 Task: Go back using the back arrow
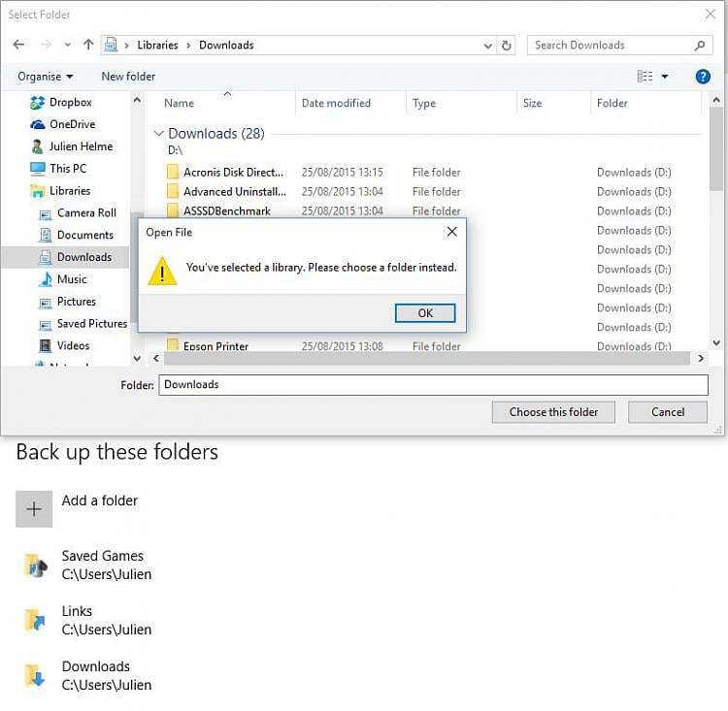18,45
